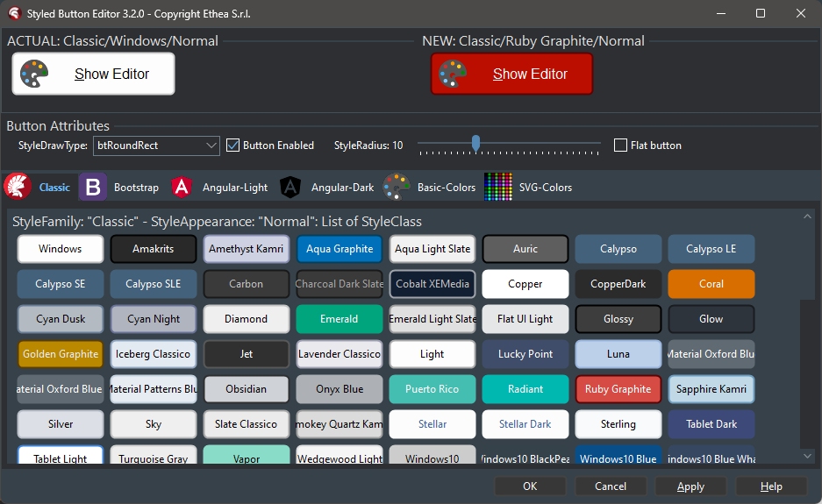Click the black Angular-Dark shield icon
The image size is (822, 504).
(290, 187)
